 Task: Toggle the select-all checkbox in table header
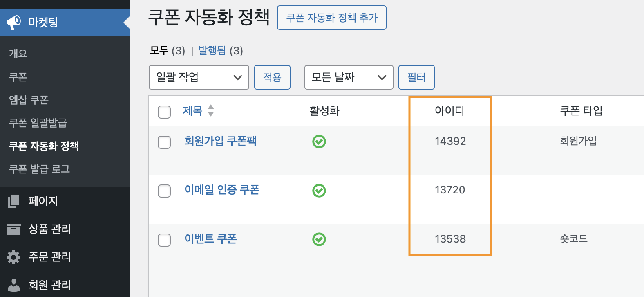coord(164,112)
